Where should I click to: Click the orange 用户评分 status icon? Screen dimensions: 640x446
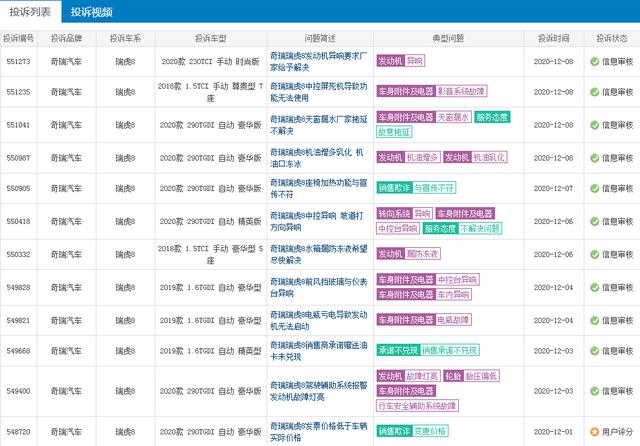tap(594, 432)
